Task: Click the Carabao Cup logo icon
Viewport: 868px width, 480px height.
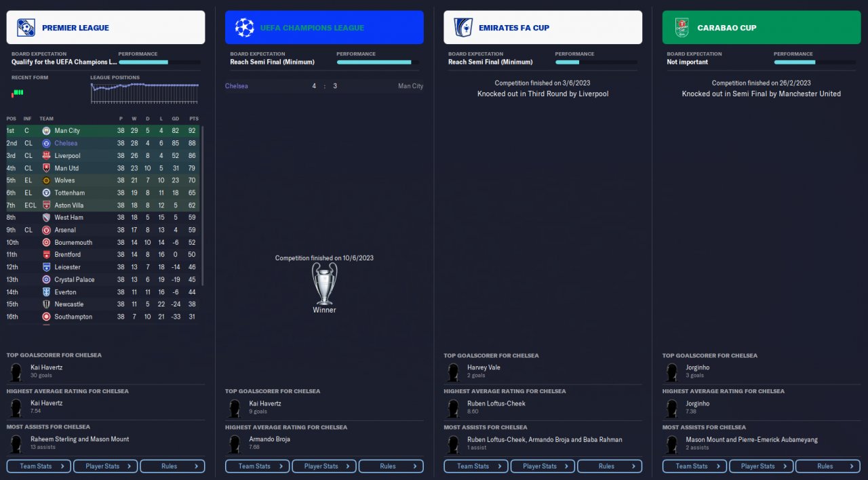Action: point(682,28)
